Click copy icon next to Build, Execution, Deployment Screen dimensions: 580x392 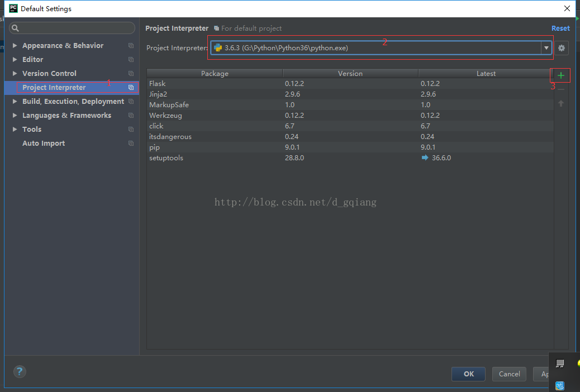point(131,101)
